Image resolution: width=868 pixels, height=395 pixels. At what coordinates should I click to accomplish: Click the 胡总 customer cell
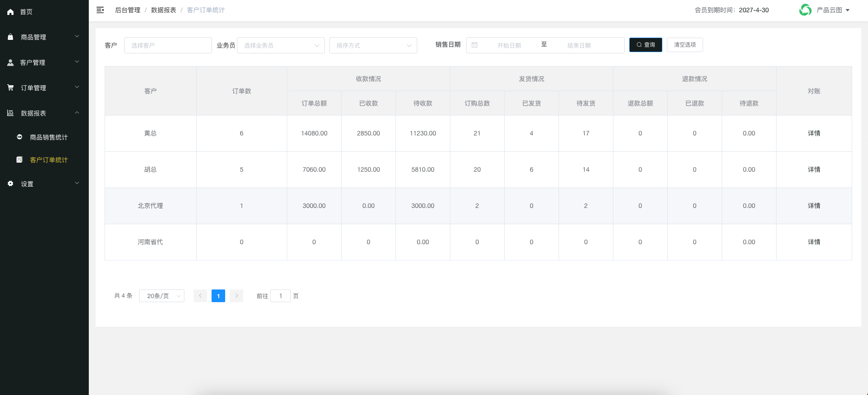point(150,169)
